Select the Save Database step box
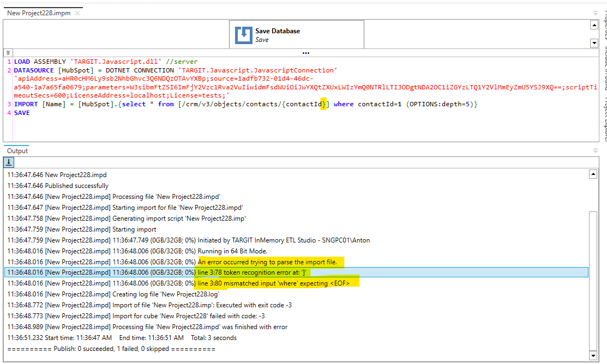The height and width of the screenshot is (364, 607). 297,34
